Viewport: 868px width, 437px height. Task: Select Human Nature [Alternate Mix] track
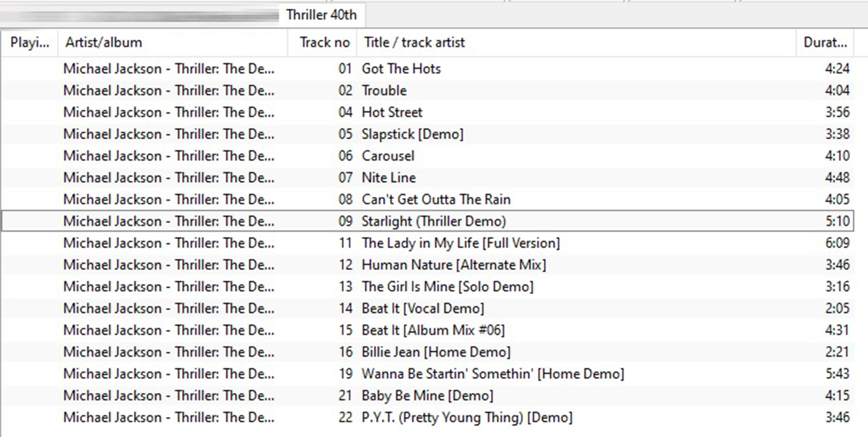coord(454,265)
